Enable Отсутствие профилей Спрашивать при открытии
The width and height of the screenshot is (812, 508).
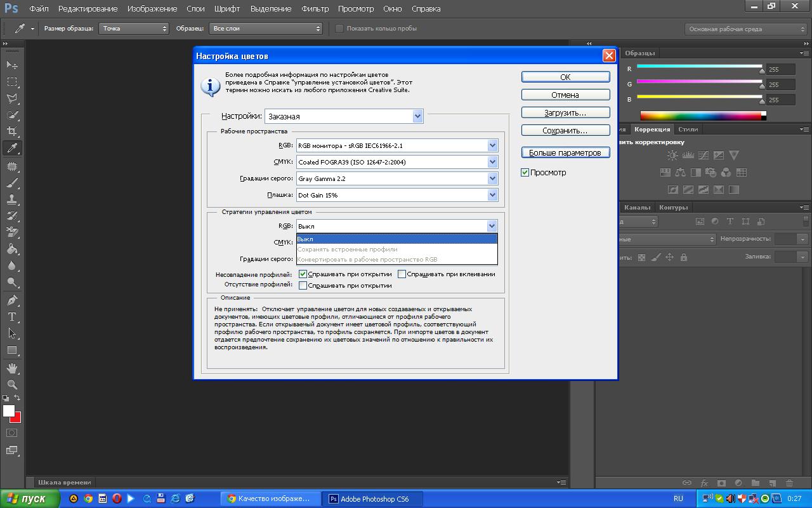point(303,286)
